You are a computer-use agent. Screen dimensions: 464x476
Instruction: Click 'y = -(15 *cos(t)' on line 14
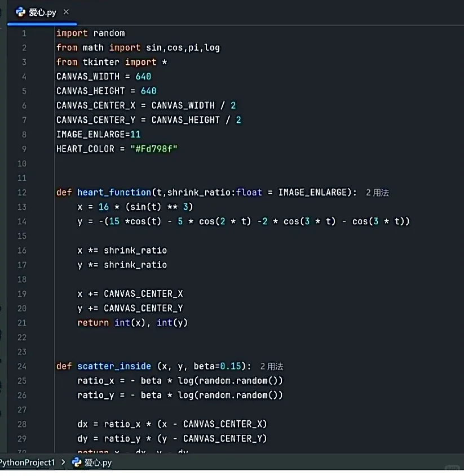119,221
